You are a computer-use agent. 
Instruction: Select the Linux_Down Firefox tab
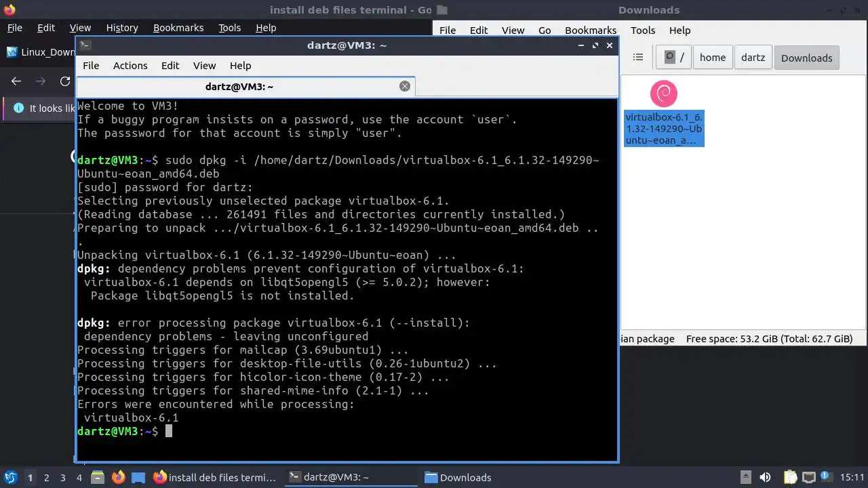tap(41, 52)
